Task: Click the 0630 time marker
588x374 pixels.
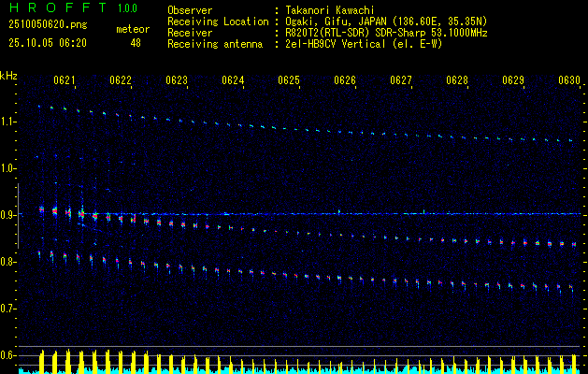Action: pyautogui.click(x=569, y=81)
